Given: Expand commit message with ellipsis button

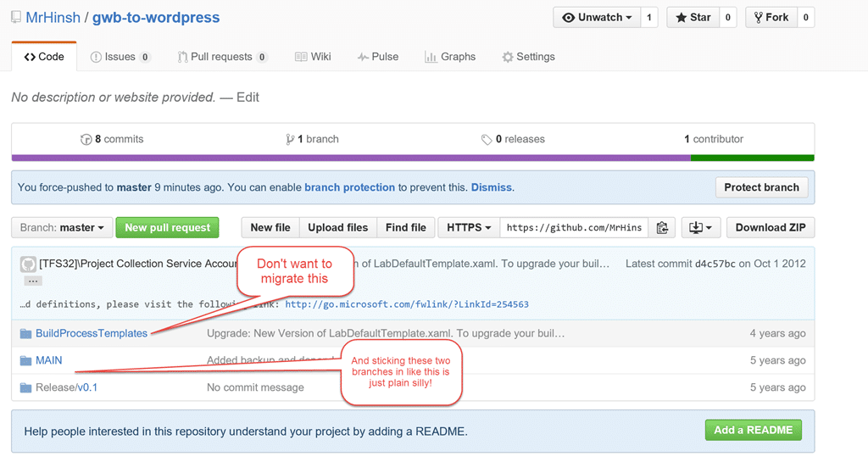Looking at the screenshot, I should point(33,281).
